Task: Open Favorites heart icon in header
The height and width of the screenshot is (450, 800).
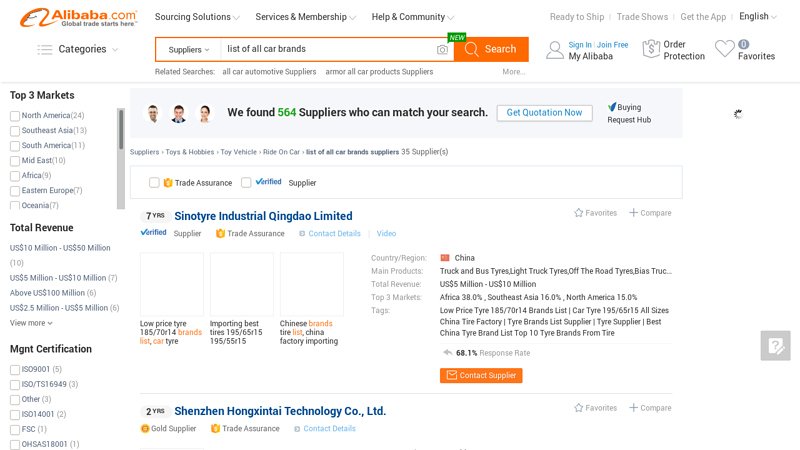Action: 724,49
